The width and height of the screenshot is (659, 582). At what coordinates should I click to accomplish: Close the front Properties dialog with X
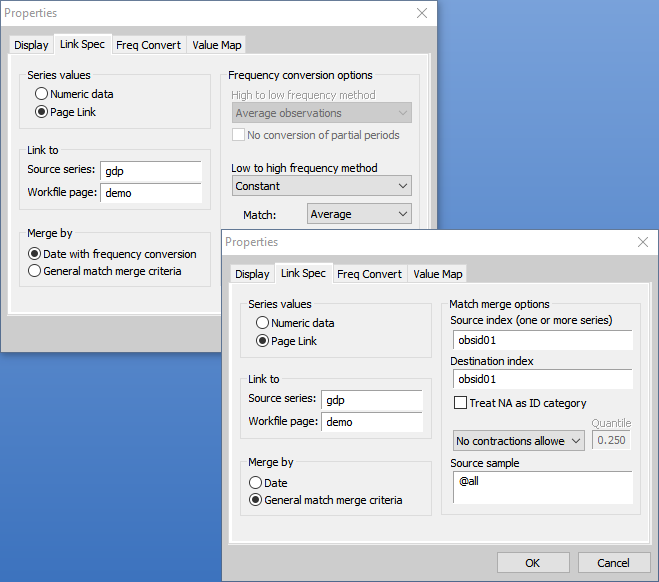pos(642,242)
